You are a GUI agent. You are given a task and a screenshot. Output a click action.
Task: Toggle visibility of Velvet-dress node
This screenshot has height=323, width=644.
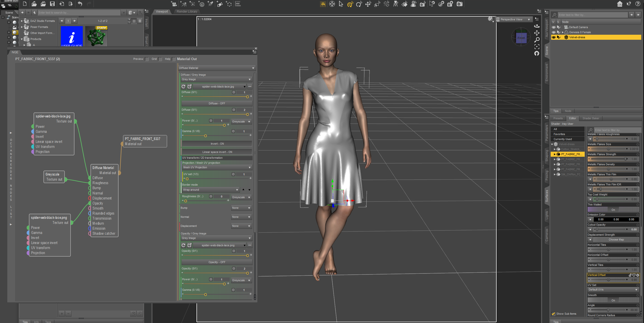pyautogui.click(x=553, y=37)
